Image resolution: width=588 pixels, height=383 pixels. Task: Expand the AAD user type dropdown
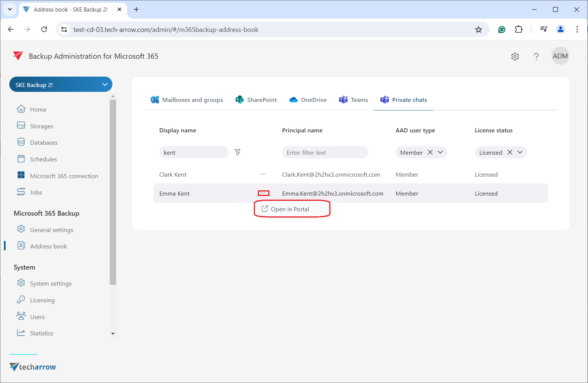tap(441, 152)
